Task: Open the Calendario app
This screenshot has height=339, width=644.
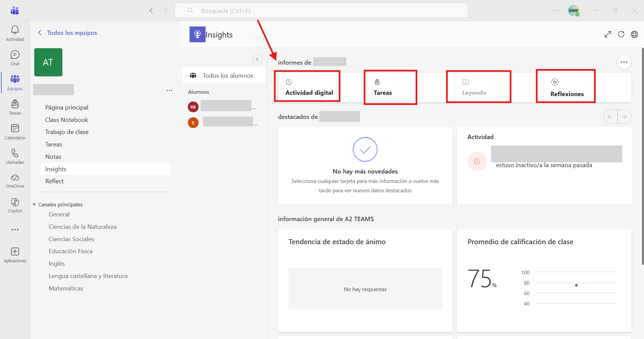Action: coord(15,132)
